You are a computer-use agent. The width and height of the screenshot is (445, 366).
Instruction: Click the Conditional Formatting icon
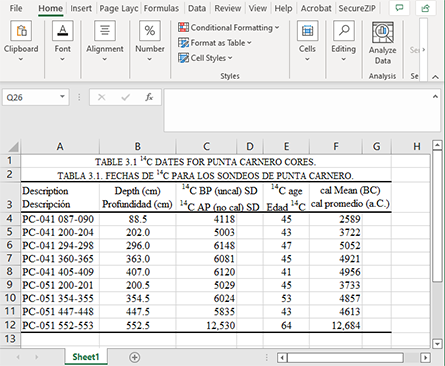(183, 27)
